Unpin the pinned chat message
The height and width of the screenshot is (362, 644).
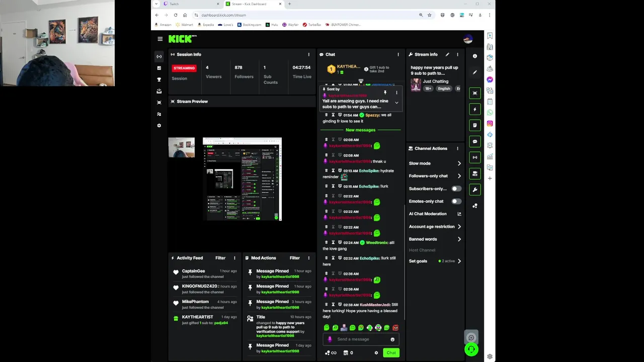coord(385,93)
